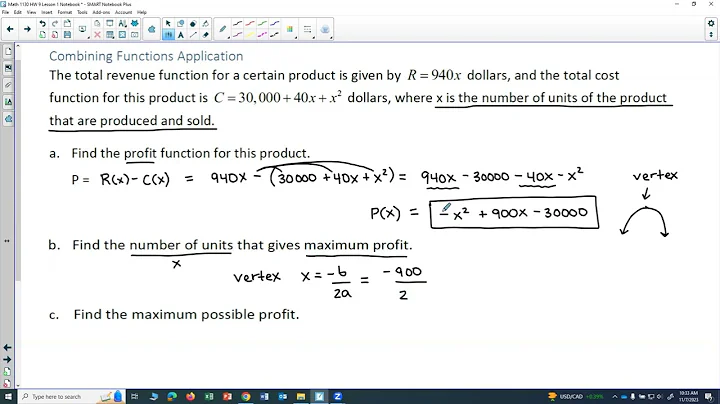Open the Format menu

point(65,12)
